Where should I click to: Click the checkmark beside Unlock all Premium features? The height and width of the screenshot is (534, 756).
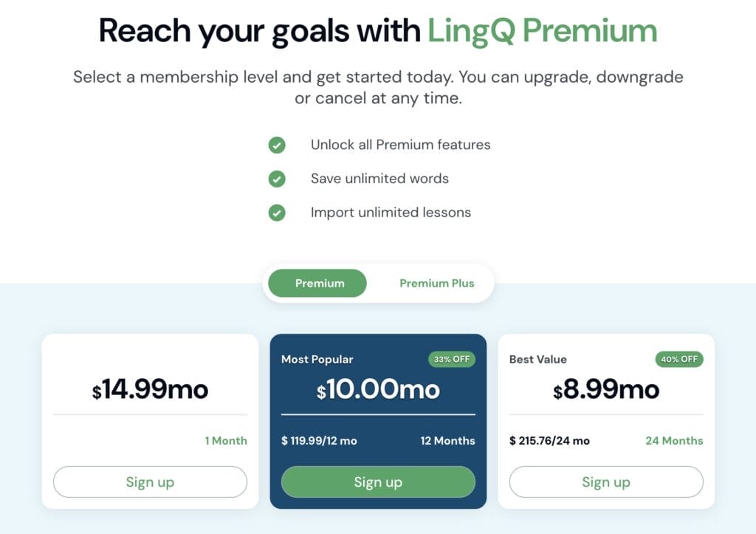pos(277,145)
